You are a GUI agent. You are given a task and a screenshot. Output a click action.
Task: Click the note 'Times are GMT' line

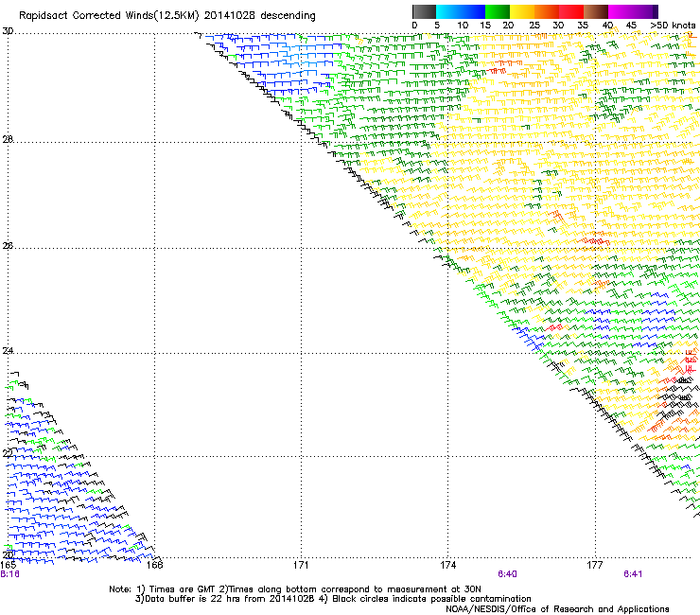click(295, 589)
